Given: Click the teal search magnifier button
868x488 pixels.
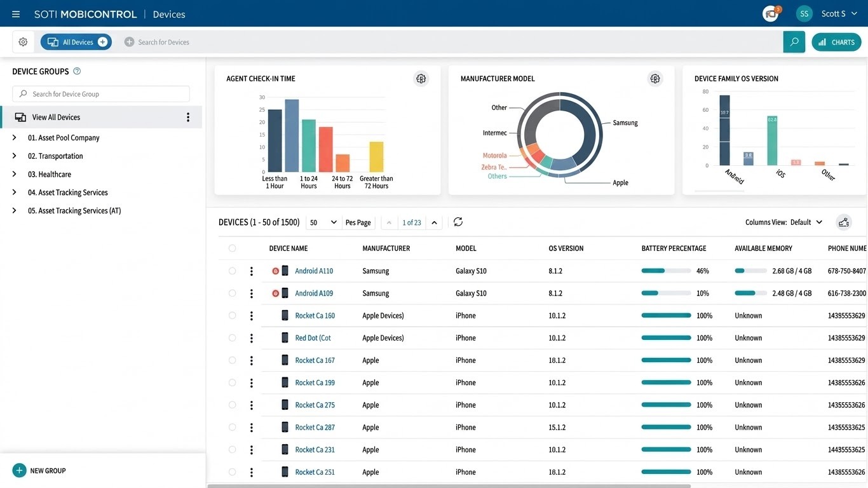Looking at the screenshot, I should pyautogui.click(x=794, y=42).
